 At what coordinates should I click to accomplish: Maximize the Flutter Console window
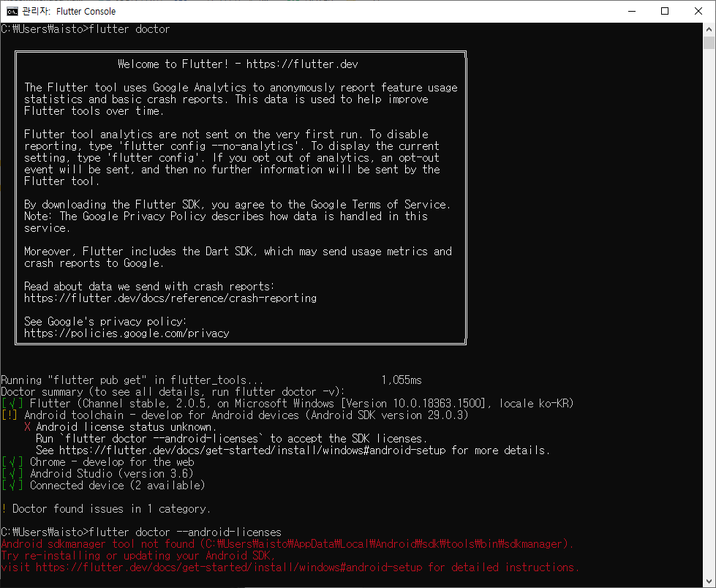click(x=665, y=11)
